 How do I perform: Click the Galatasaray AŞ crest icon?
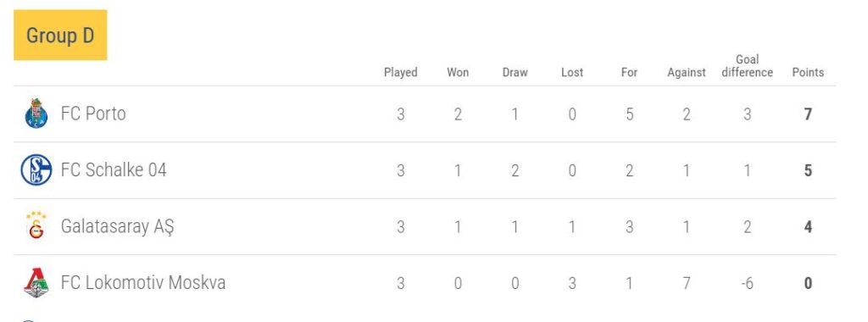(36, 225)
